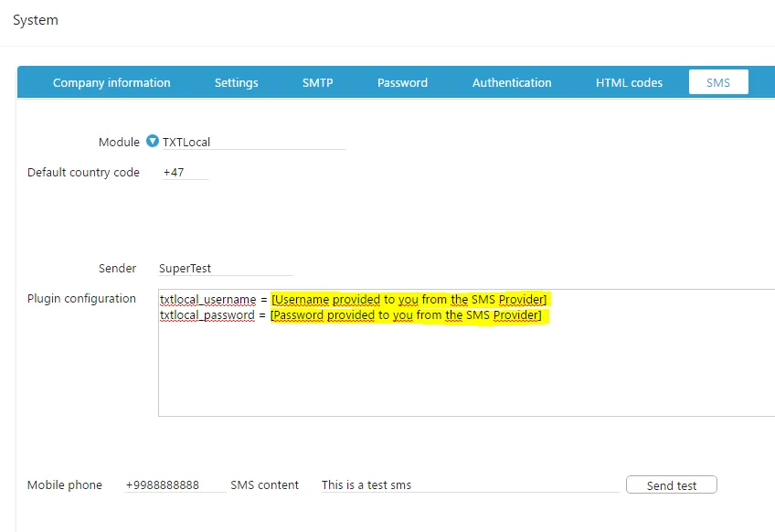This screenshot has width=775, height=532.
Task: Switch to the HTML codes tab
Action: tap(629, 82)
